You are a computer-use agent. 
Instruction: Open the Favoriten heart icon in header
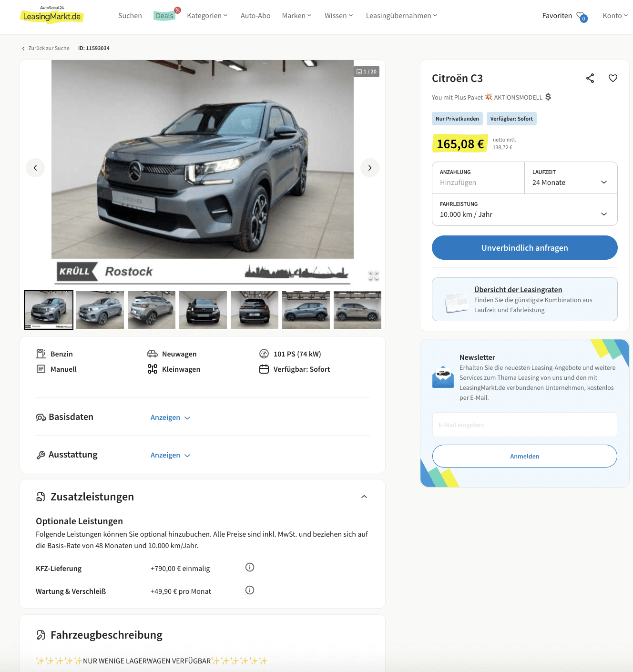coord(581,16)
